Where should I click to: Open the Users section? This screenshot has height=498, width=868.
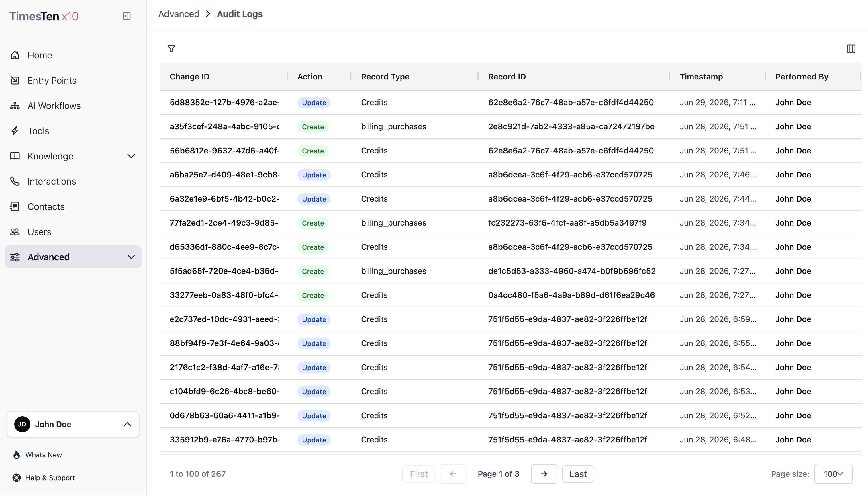tap(73, 232)
